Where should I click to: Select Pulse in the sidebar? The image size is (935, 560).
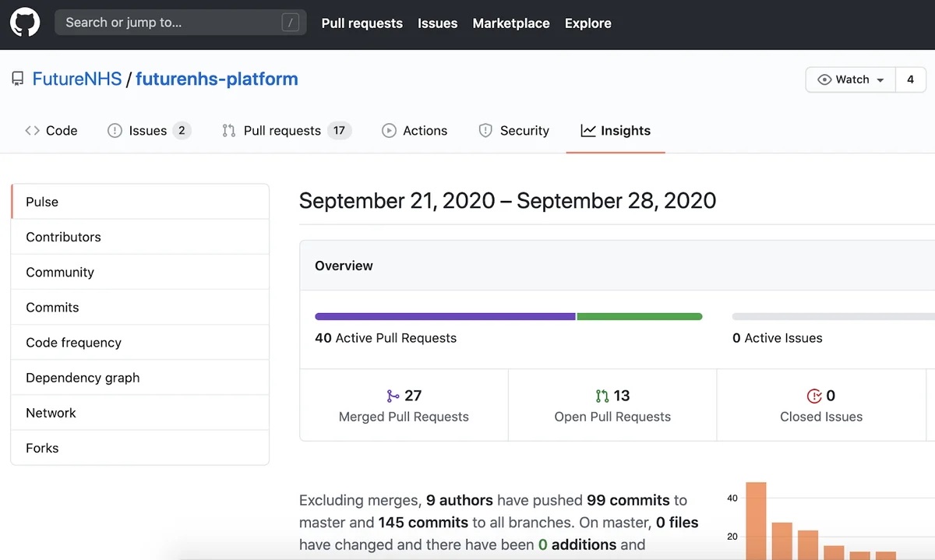pos(140,202)
